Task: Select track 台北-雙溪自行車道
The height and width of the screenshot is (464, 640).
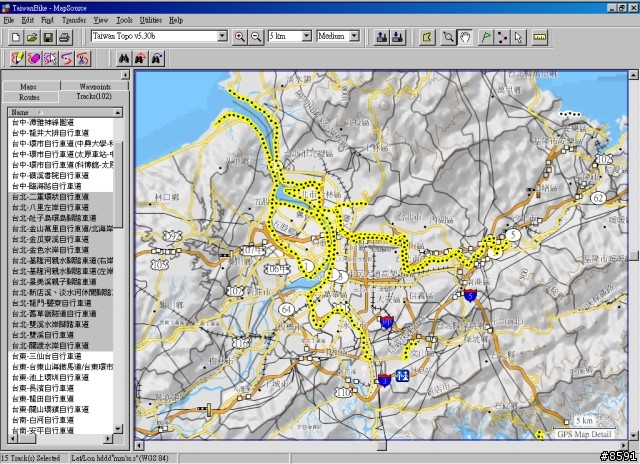Action: [43, 335]
